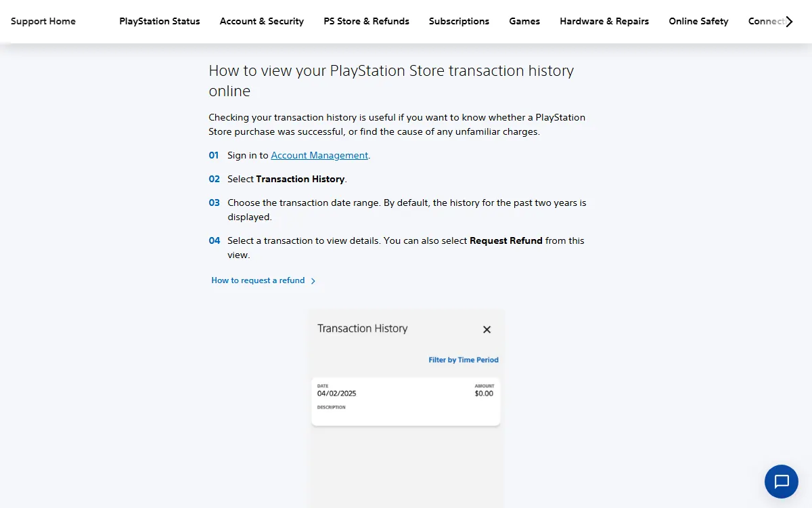Close the Transaction History panel with X
Image resolution: width=812 pixels, height=508 pixels.
click(487, 329)
